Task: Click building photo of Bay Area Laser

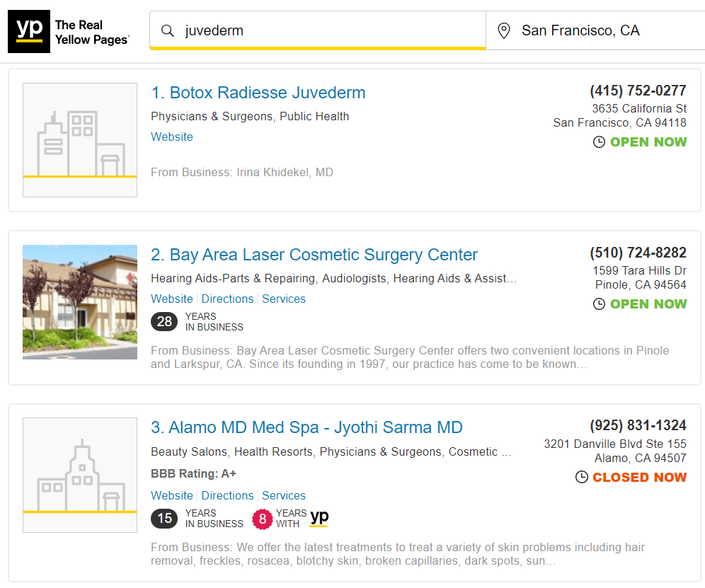Action: click(80, 302)
